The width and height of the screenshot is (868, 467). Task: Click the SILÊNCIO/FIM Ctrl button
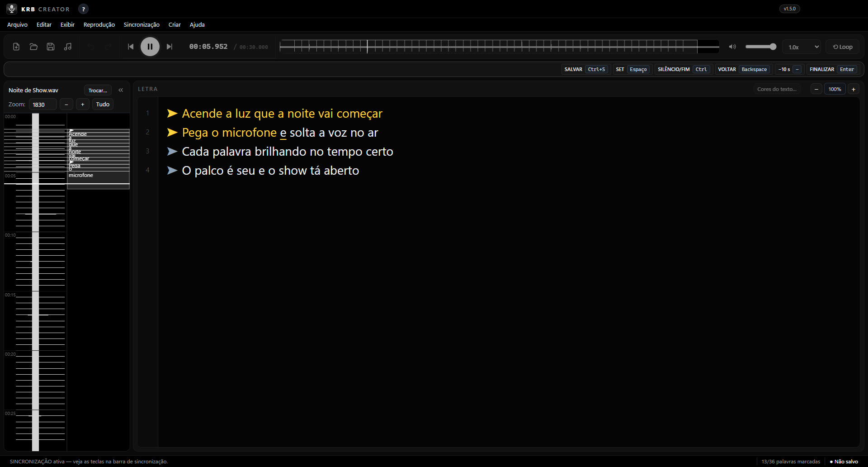point(683,69)
